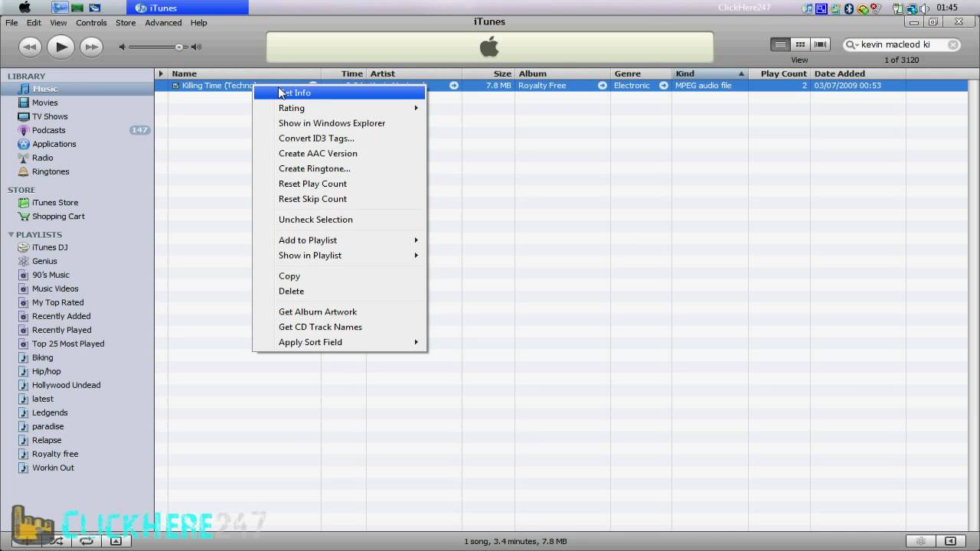Click the Album arrow link for Royalty Free
This screenshot has height=551, width=980.
[602, 86]
